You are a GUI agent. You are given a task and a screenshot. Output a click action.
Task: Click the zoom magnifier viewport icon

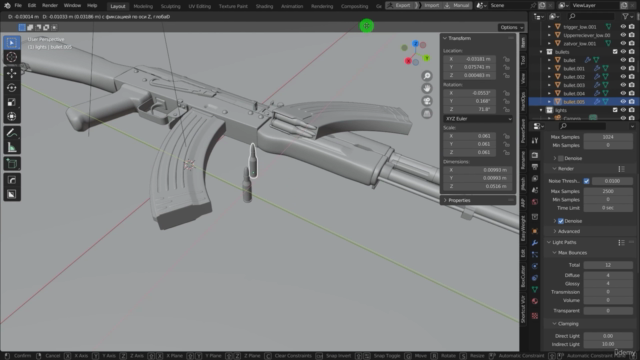pyautogui.click(x=427, y=76)
